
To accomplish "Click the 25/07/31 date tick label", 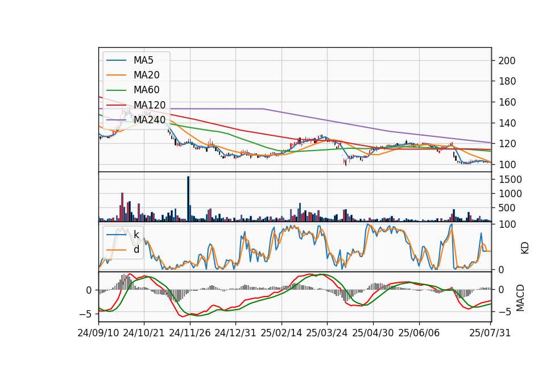I will 490,333.
